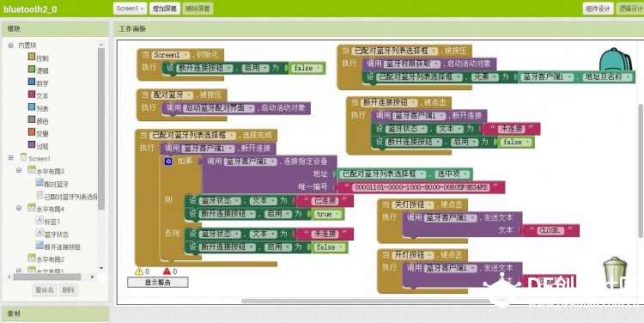Screen dimensions: 644x323
Task: Open 断开连接按钮 dropdown in 被点击 event block
Action: (389, 102)
